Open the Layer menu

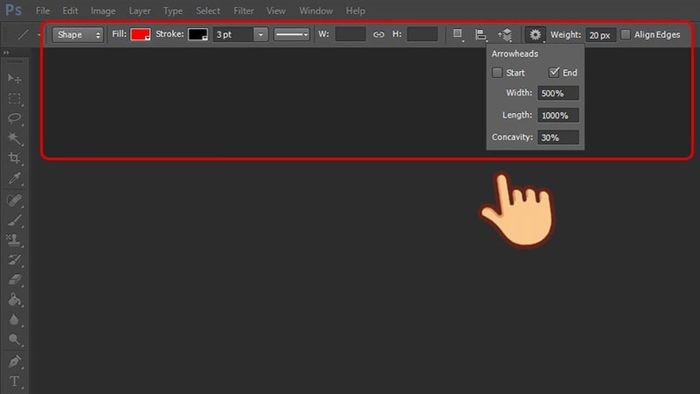[139, 11]
